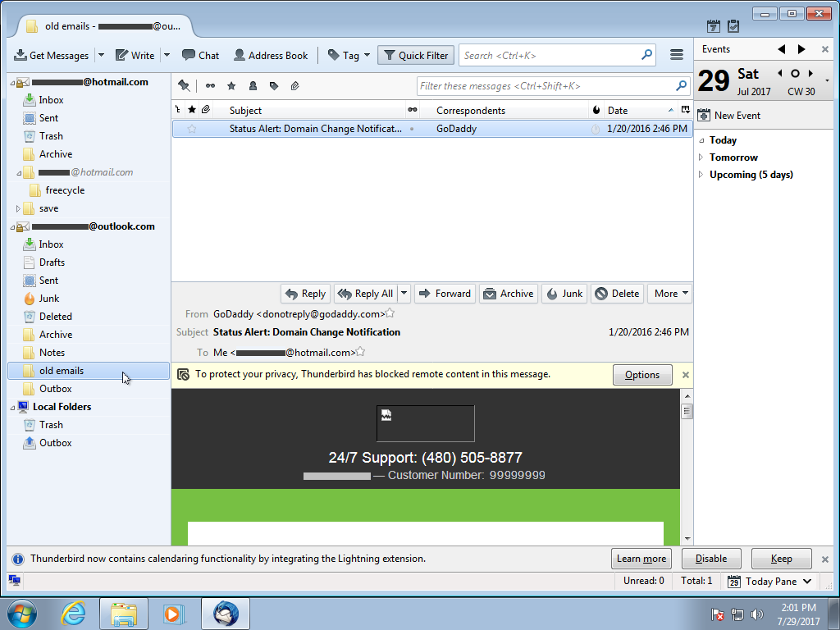Screen dimensions: 840x630
Task: Click the Address Book toolbar button
Action: [x=271, y=55]
